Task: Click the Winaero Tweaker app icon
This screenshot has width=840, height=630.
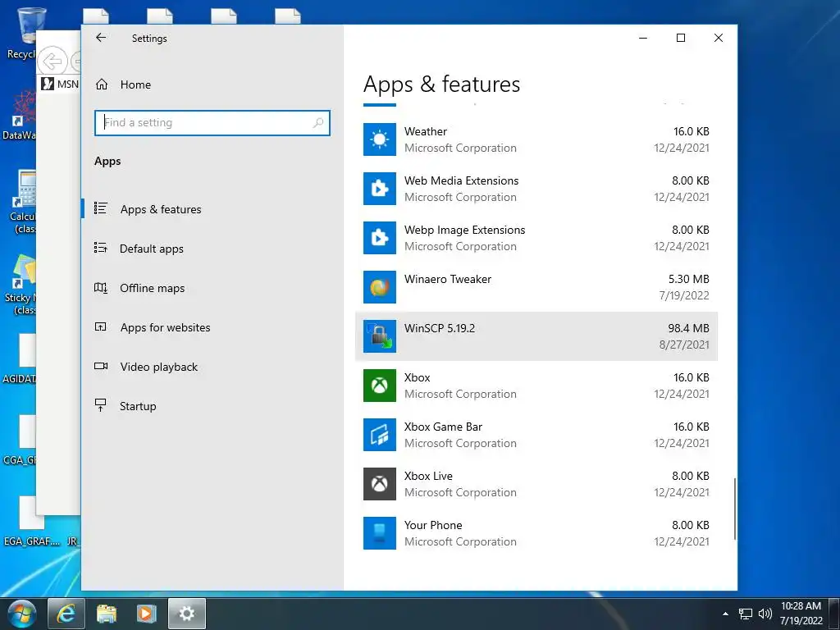Action: [379, 287]
